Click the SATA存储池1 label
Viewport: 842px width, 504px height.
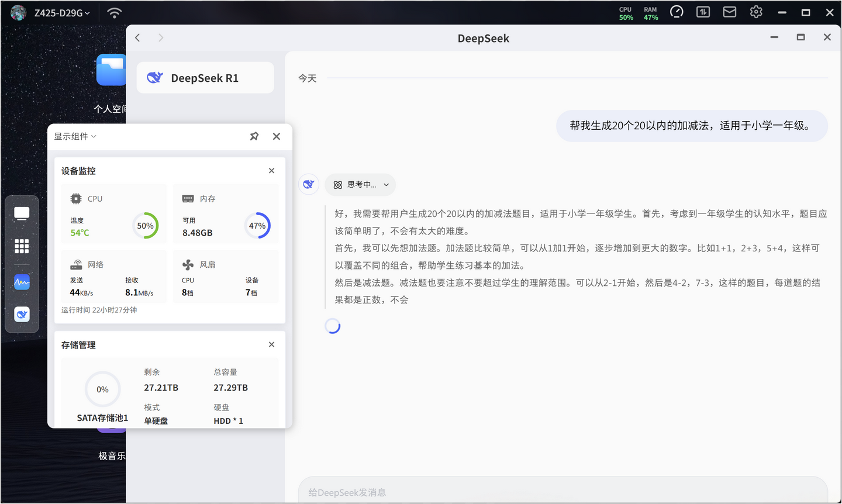102,418
